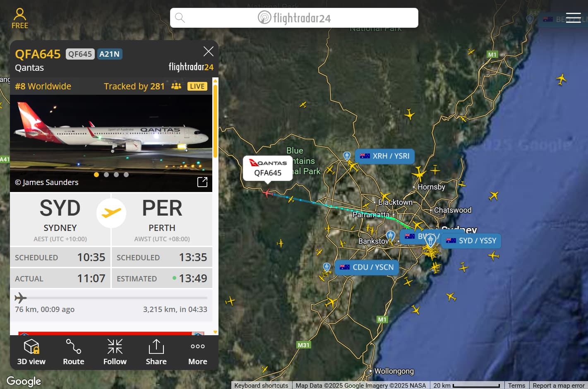Open the Terms link
Image resolution: width=588 pixels, height=389 pixels.
516,385
